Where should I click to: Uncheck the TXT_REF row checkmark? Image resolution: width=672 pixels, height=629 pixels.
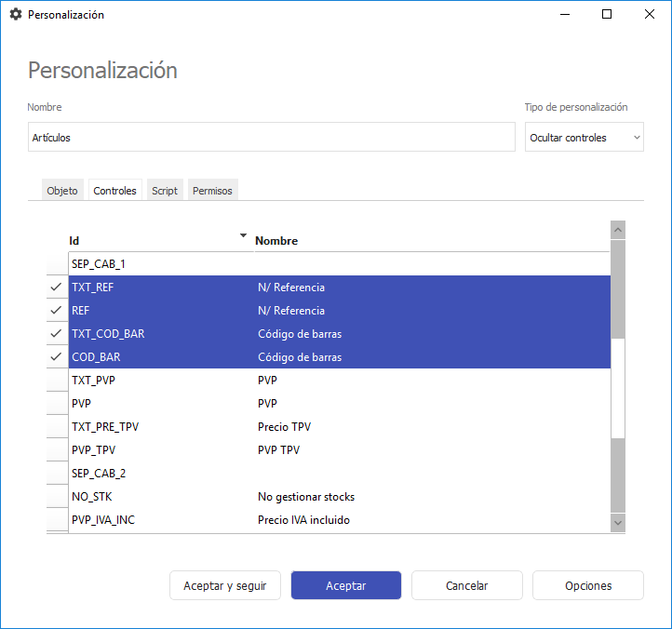tap(57, 288)
